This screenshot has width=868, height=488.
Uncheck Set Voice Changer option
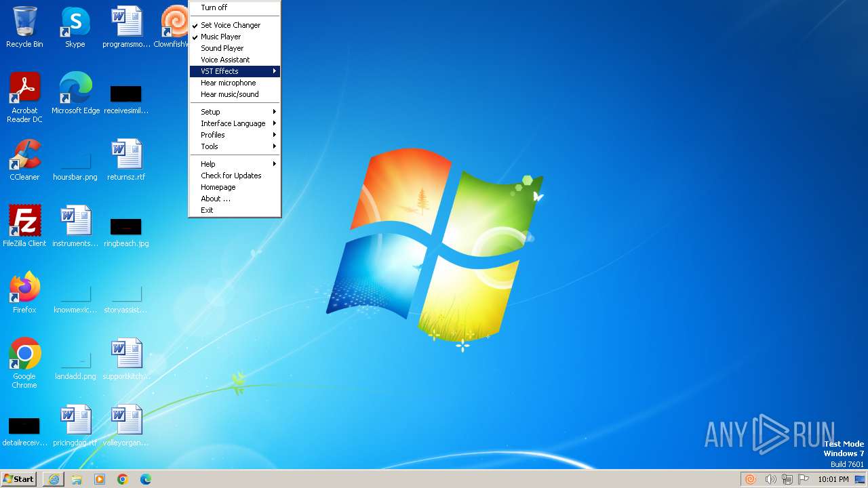235,25
